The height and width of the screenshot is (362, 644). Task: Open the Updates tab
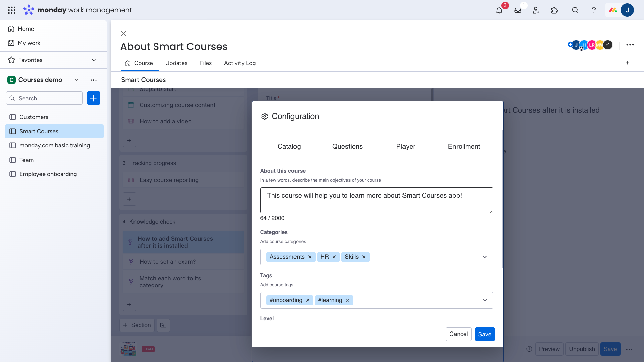click(x=176, y=63)
